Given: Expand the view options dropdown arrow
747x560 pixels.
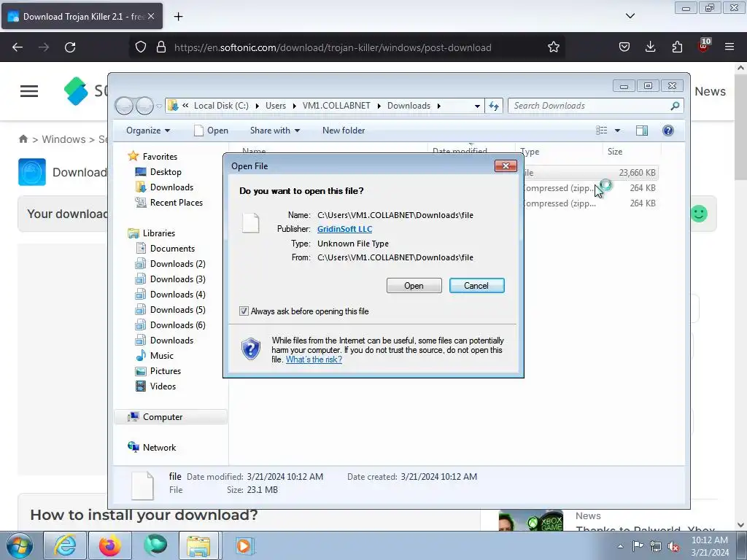Looking at the screenshot, I should click(617, 131).
